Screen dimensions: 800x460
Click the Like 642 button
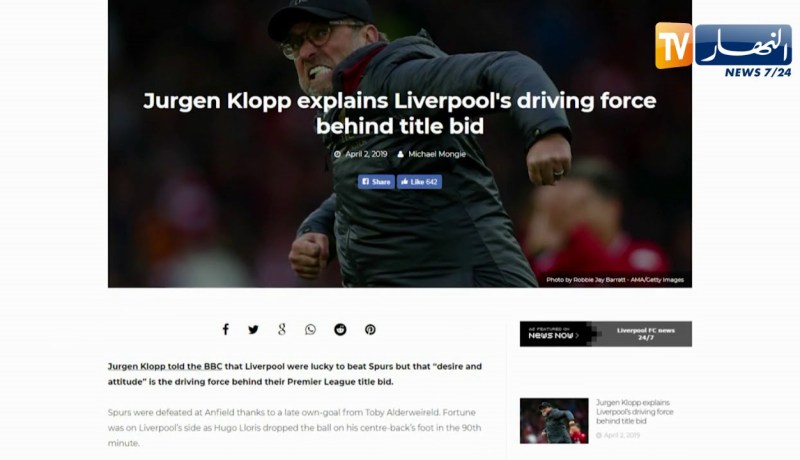point(419,182)
